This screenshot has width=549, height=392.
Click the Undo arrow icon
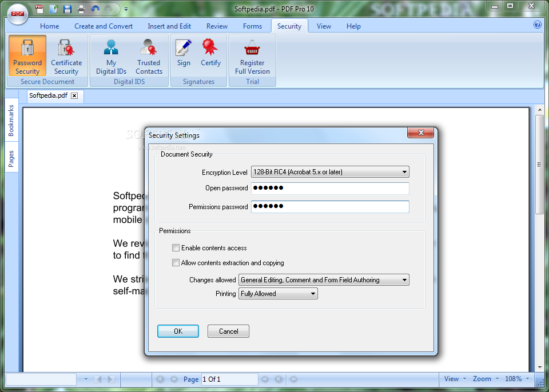click(95, 9)
